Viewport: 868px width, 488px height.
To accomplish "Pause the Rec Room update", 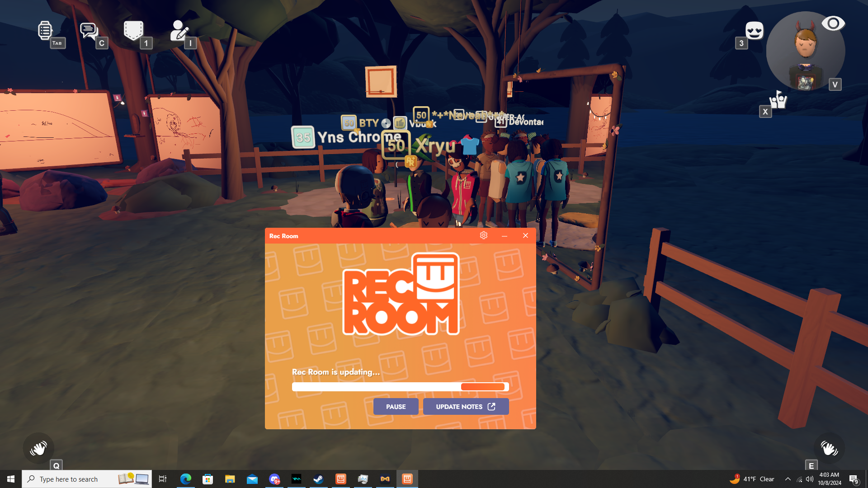I will (x=396, y=407).
